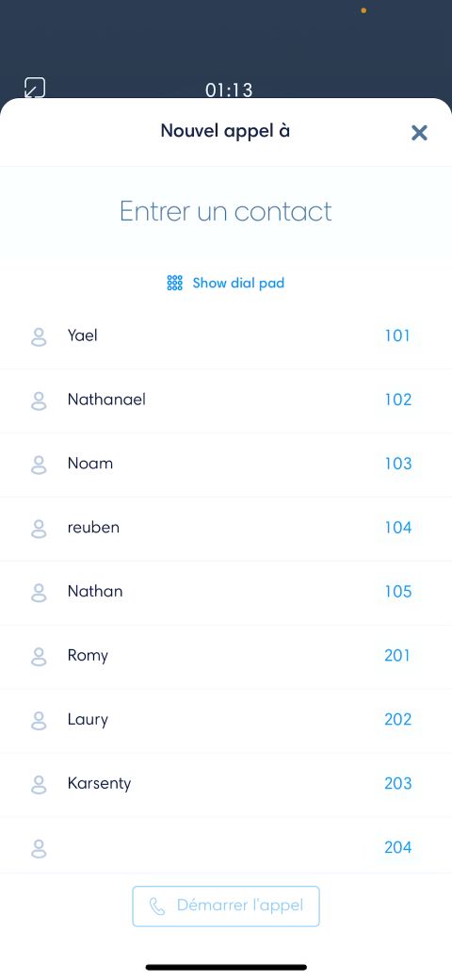Choose extension 104 for reuben
Screen dimensions: 452x980
pyautogui.click(x=397, y=528)
